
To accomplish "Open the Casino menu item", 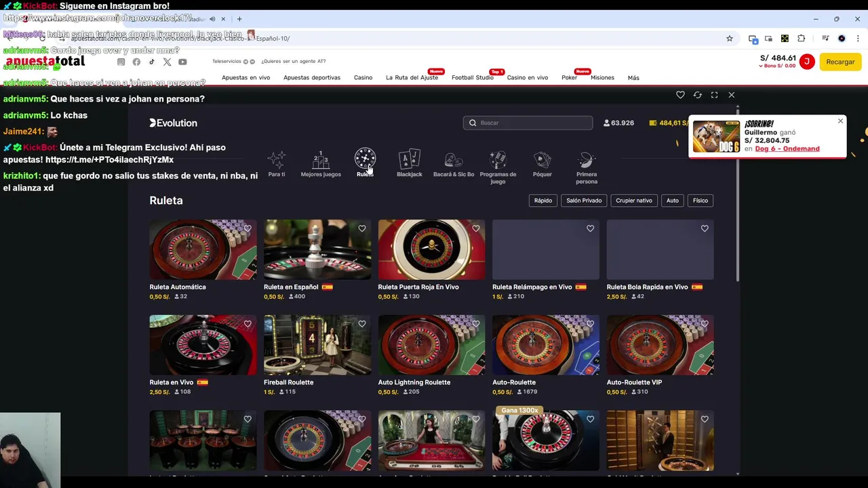I will [363, 78].
